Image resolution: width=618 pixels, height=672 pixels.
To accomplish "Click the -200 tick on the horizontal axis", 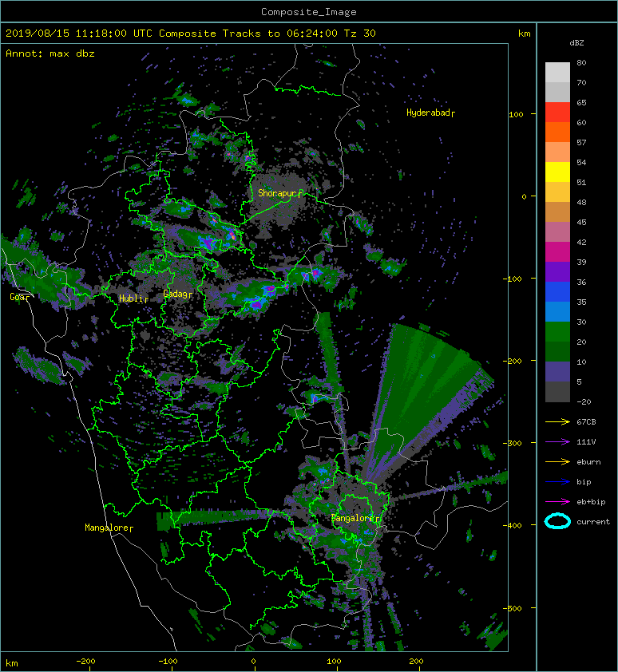I will coord(85,662).
